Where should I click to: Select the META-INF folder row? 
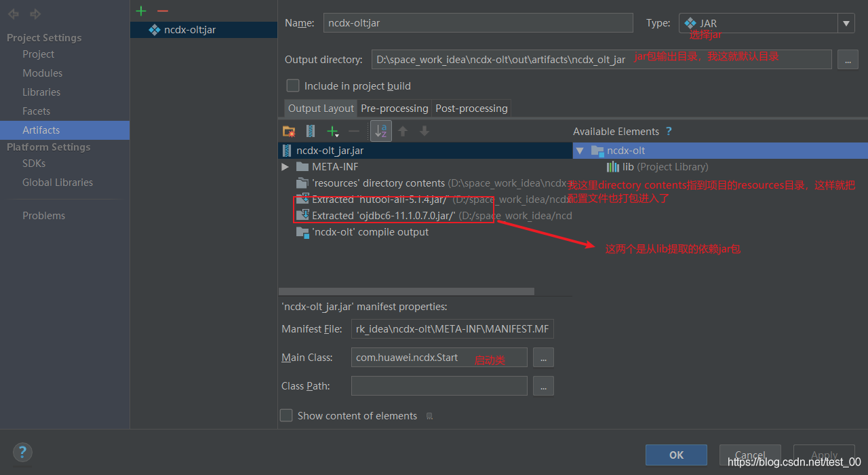[x=425, y=167]
